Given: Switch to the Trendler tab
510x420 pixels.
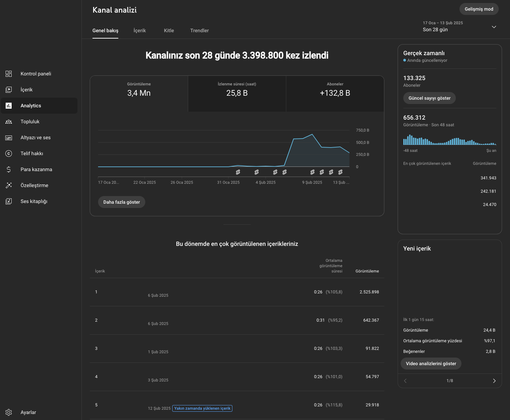Looking at the screenshot, I should (199, 31).
